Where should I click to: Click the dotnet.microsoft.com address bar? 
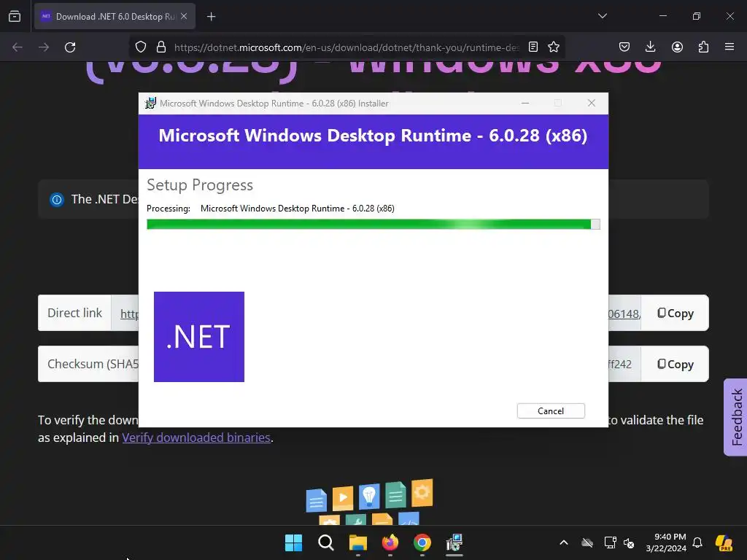tap(347, 47)
